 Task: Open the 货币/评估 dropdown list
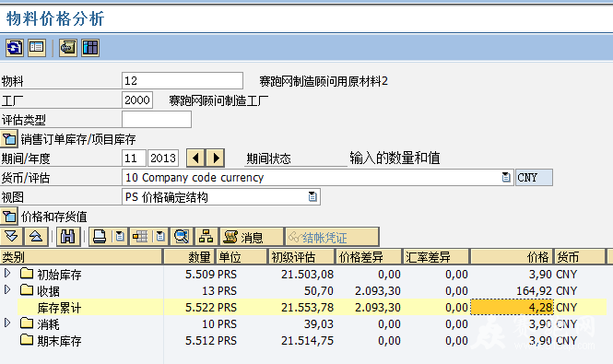pos(506,178)
